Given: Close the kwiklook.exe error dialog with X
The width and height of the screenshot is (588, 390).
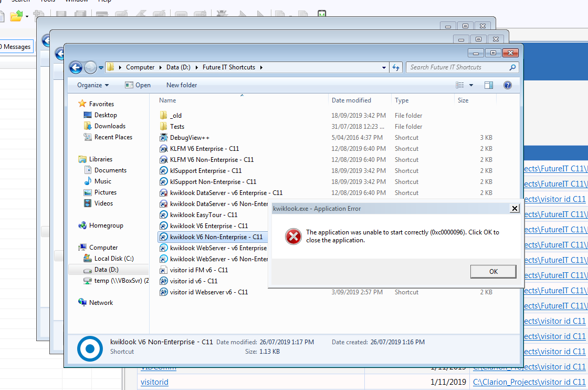Looking at the screenshot, I should [x=514, y=209].
